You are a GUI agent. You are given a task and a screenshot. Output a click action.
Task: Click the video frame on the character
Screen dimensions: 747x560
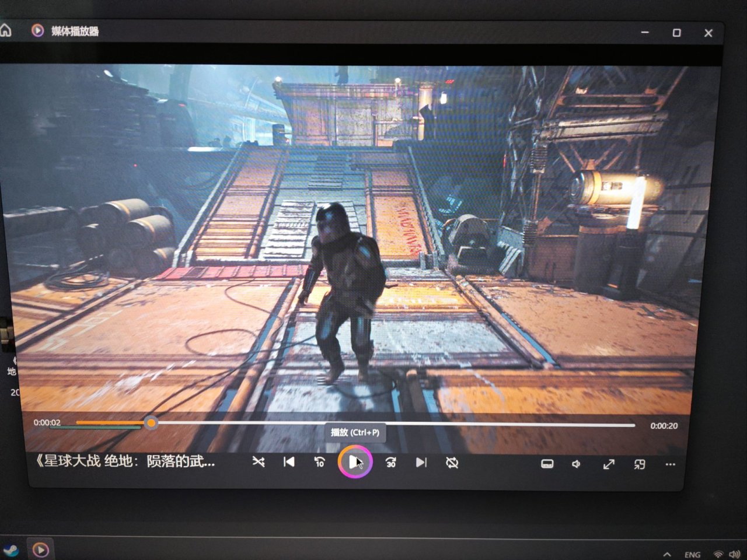coord(343,292)
